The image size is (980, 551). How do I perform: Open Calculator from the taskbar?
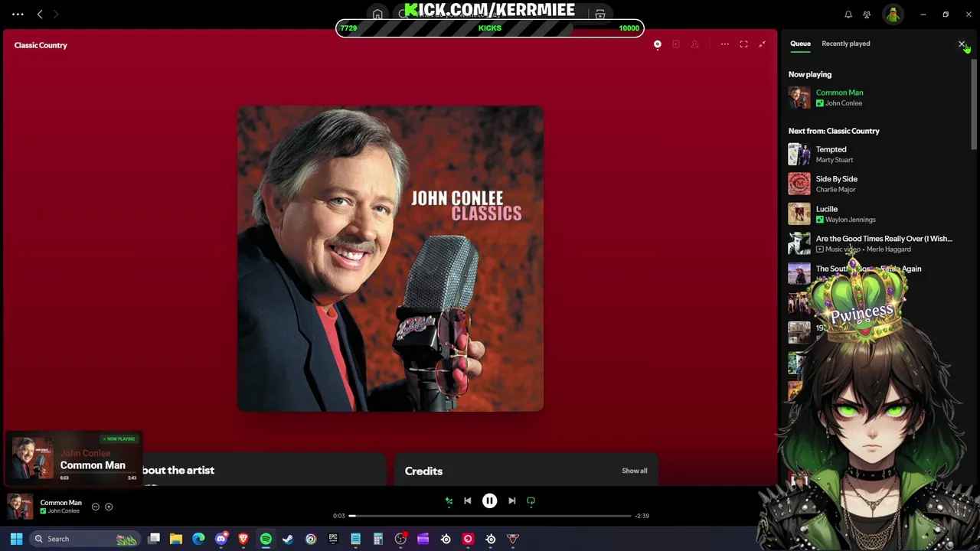(x=378, y=539)
